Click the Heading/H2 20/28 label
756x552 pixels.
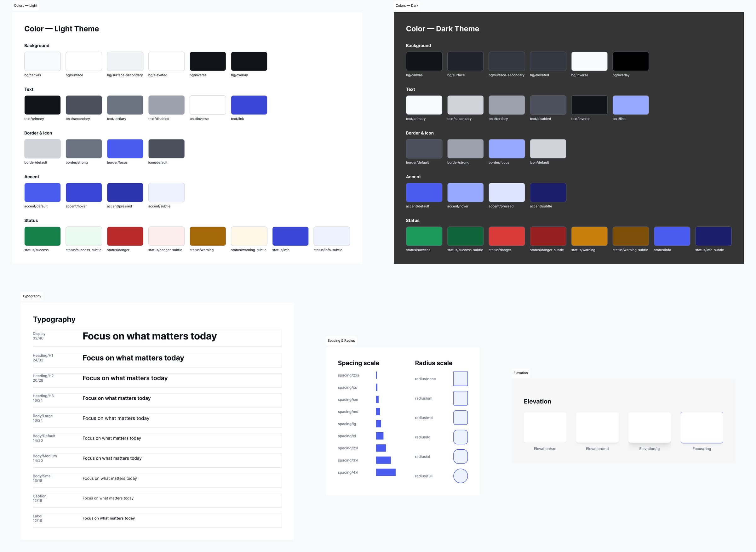[x=43, y=378]
